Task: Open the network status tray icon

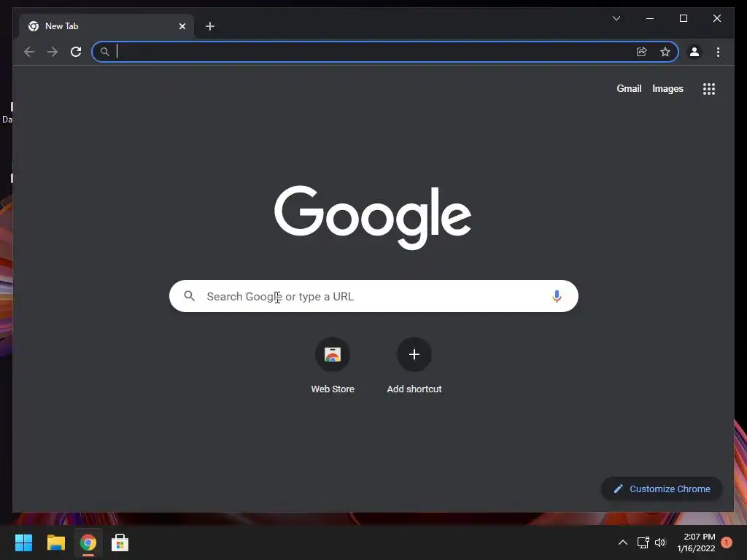Action: [643, 542]
